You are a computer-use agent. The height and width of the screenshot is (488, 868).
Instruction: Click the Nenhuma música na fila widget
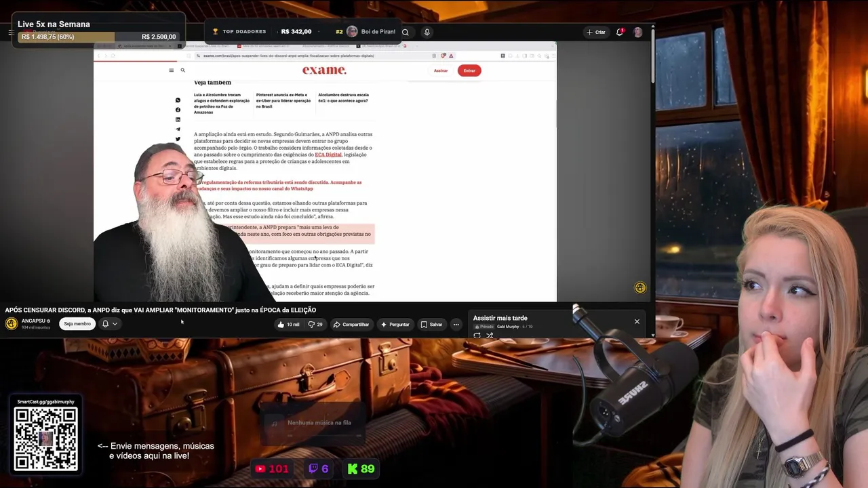(313, 423)
